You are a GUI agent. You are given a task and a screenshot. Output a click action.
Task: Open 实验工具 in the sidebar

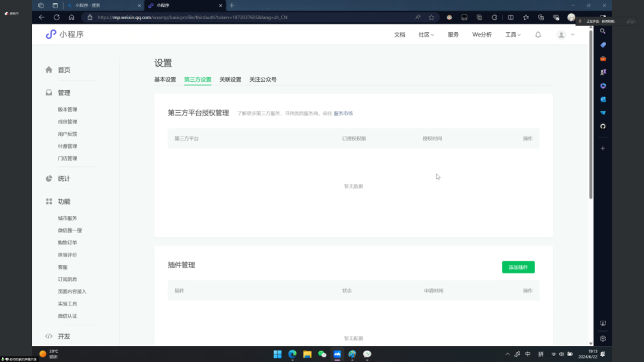[67, 304]
